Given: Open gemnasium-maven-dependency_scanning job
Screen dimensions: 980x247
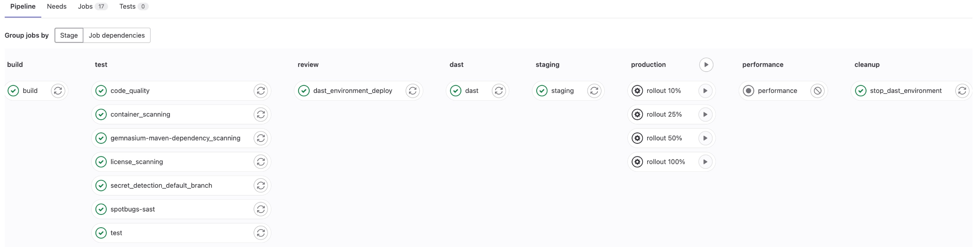Looking at the screenshot, I should [x=175, y=138].
